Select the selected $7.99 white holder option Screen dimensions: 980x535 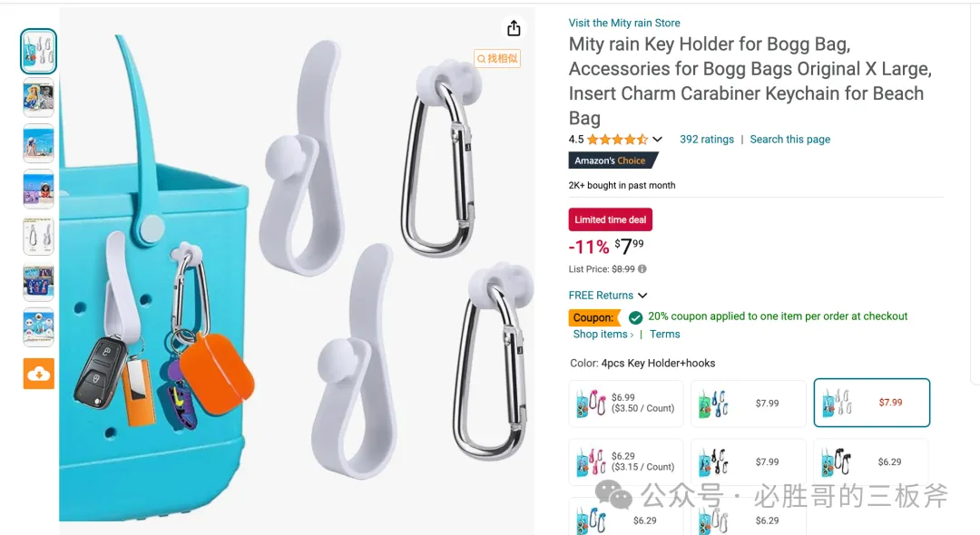click(871, 403)
